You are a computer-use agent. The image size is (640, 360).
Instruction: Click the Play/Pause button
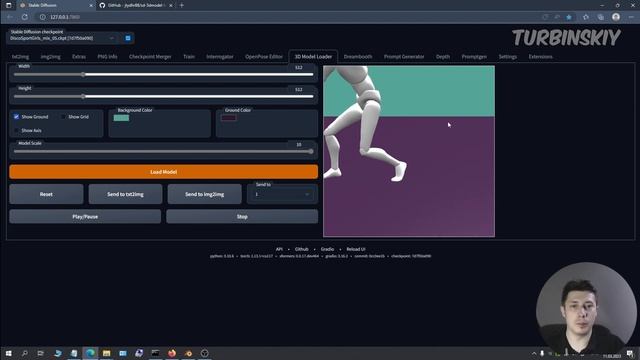[x=85, y=217]
